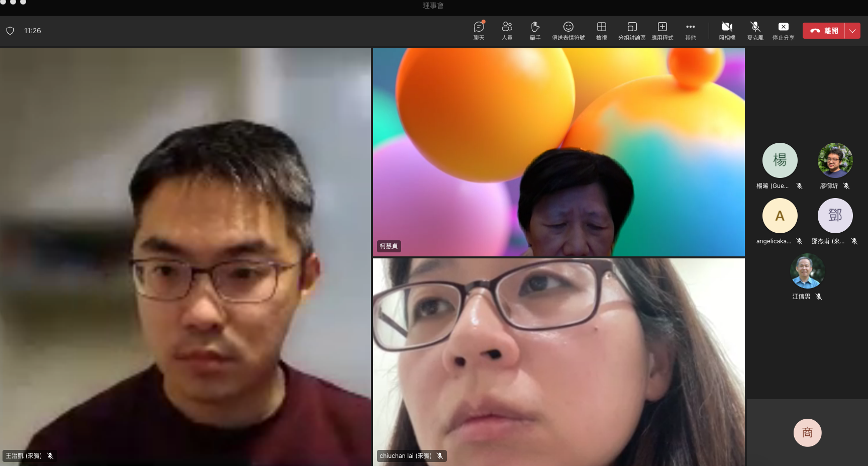Image resolution: width=868 pixels, height=466 pixels.
Task: Show the 人員 participants list
Action: point(507,31)
